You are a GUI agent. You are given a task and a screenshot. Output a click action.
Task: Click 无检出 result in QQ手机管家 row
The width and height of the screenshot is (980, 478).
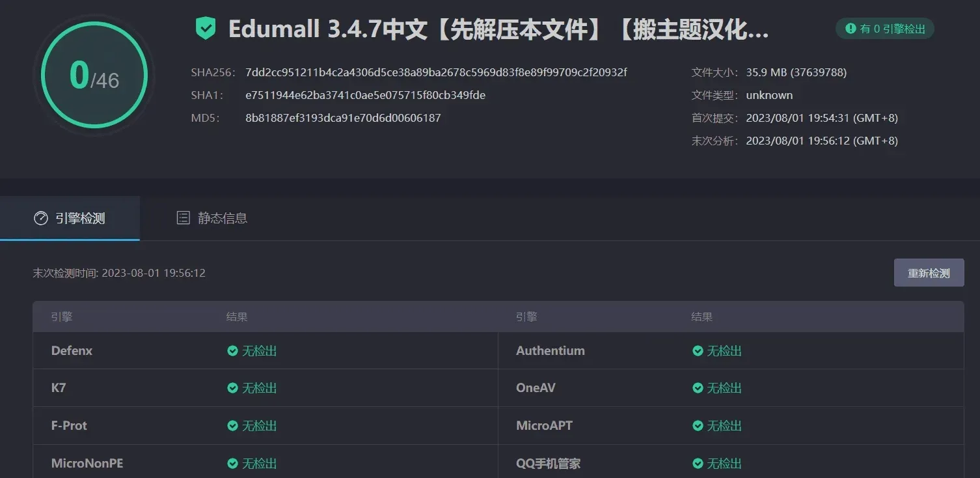pyautogui.click(x=724, y=464)
